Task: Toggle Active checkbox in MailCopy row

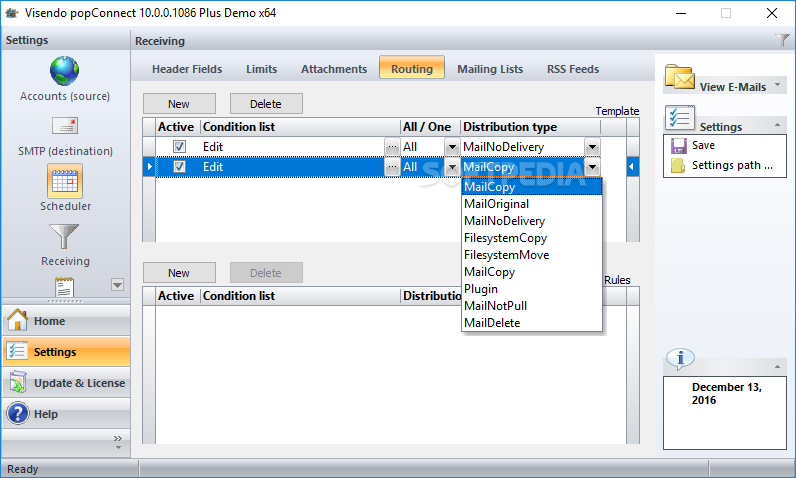Action: tap(179, 166)
